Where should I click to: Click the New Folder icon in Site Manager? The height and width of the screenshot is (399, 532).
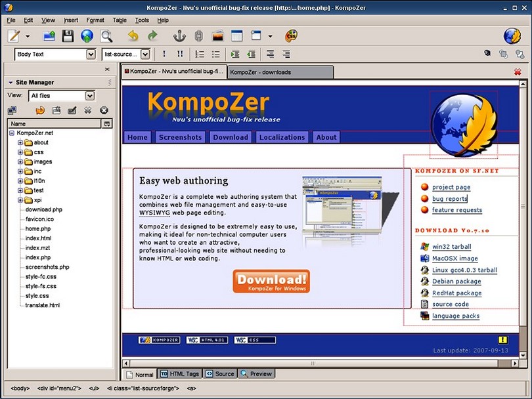(56, 110)
